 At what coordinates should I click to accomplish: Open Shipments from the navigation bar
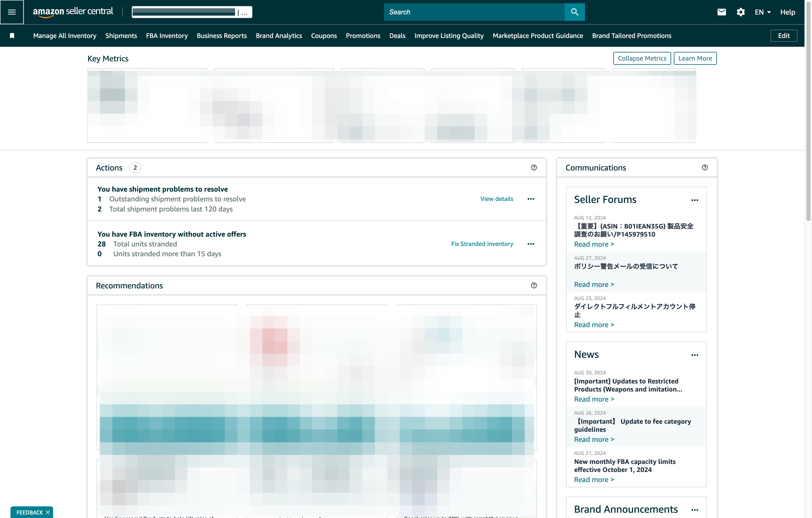(x=121, y=36)
